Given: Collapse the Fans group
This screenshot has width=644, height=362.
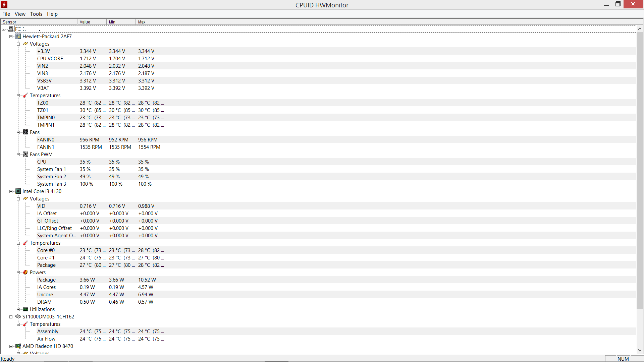Looking at the screenshot, I should (x=18, y=132).
